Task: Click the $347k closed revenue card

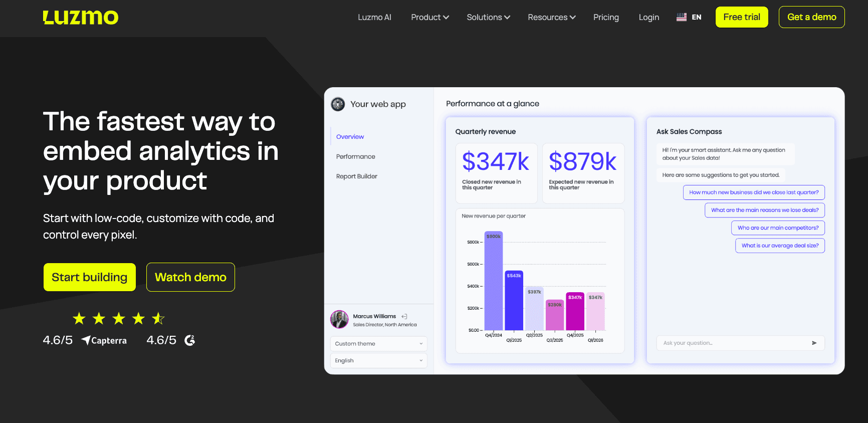Action: click(497, 173)
